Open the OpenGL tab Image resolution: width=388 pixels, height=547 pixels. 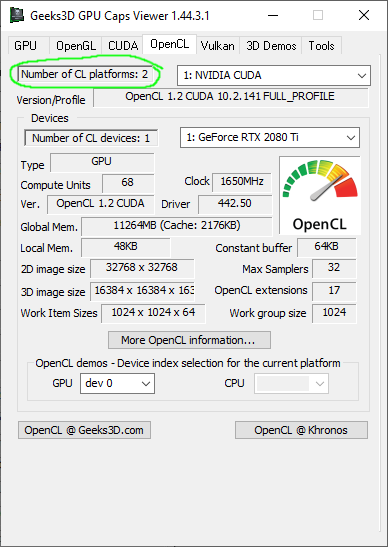(75, 45)
